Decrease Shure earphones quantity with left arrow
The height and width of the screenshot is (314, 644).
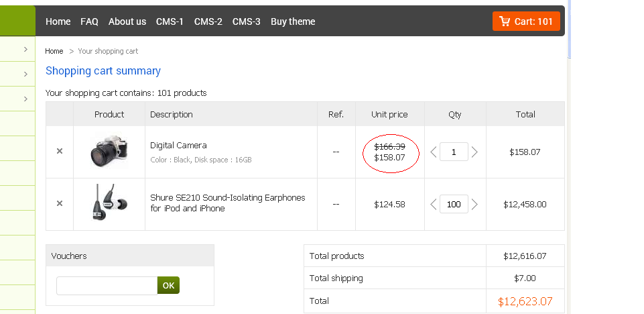click(x=434, y=204)
